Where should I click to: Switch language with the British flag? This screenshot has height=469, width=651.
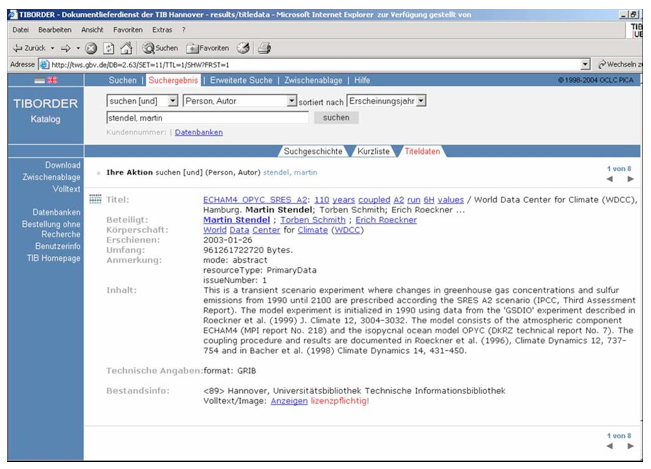pos(52,80)
